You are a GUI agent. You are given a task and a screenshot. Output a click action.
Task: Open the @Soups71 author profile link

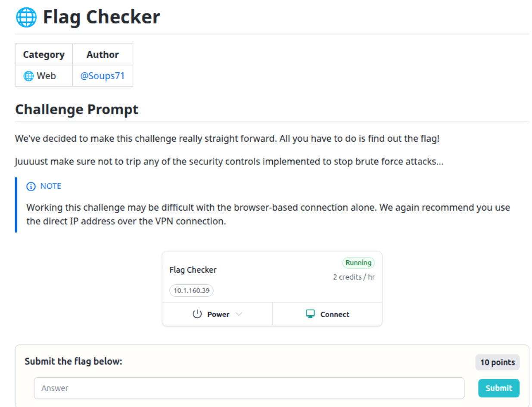103,75
